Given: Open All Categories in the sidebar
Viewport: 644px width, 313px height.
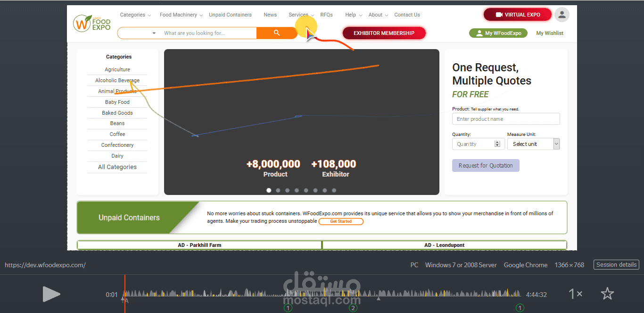Looking at the screenshot, I should tap(117, 167).
